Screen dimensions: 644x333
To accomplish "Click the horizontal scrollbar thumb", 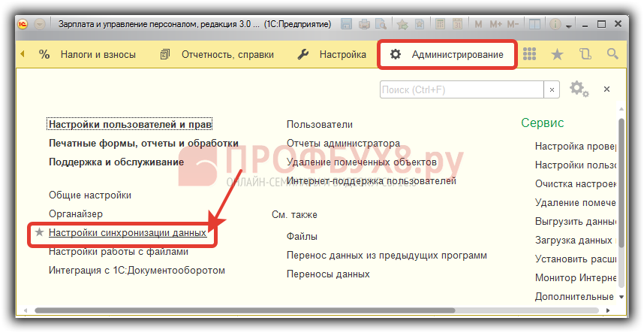I will 245,310.
